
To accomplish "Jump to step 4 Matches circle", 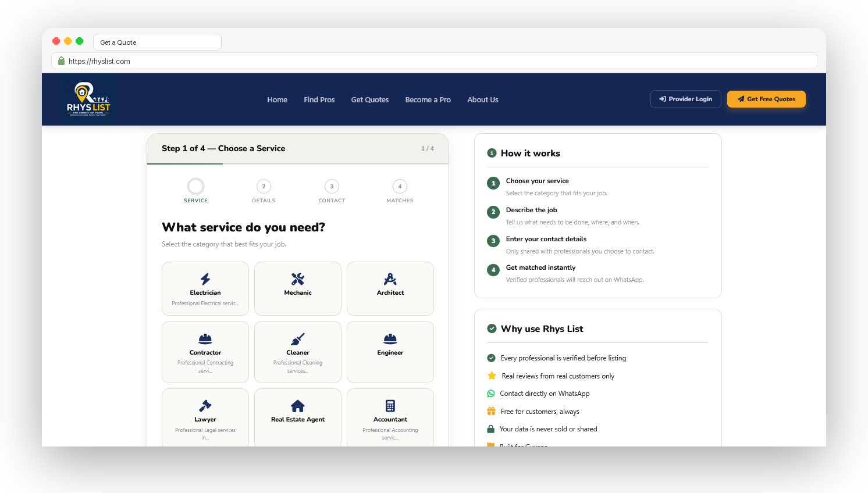I will (400, 187).
